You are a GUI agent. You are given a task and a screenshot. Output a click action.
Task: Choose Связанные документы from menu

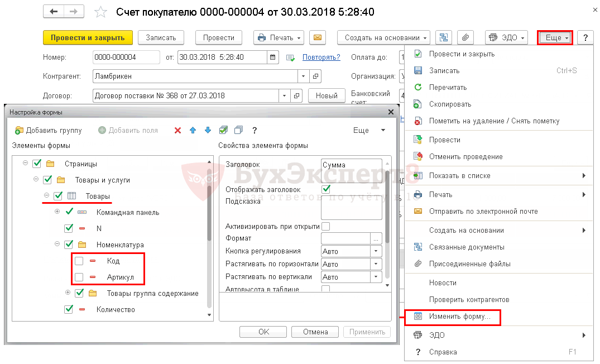pyautogui.click(x=466, y=247)
